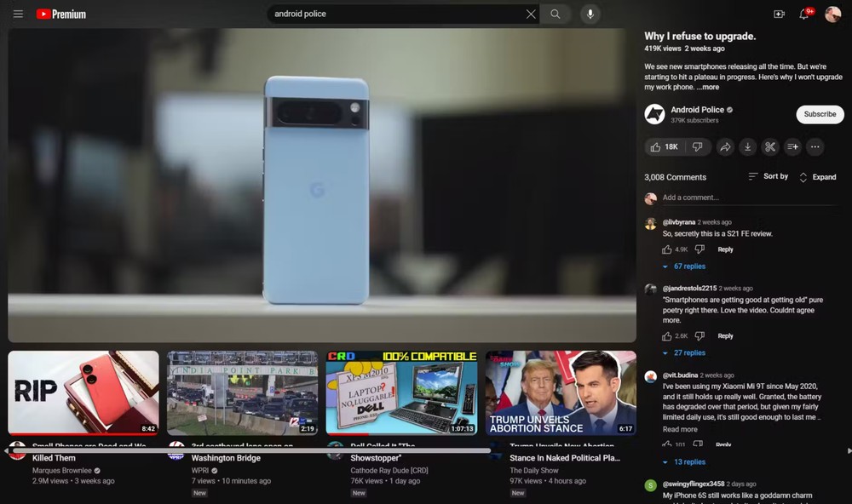Open @swingyflingex3458 green S avatar
This screenshot has width=852, height=504.
coord(650,485)
